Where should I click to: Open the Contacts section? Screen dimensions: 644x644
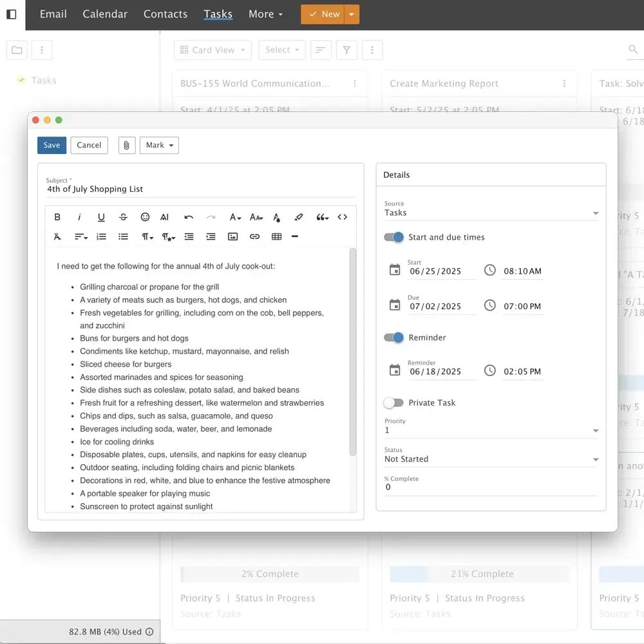pos(166,14)
